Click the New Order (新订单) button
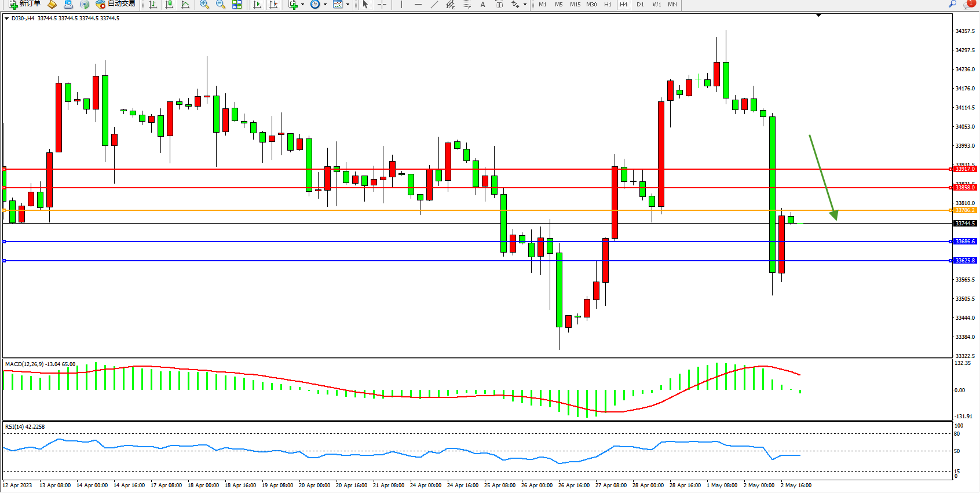This screenshot has height=493, width=980. tap(24, 4)
